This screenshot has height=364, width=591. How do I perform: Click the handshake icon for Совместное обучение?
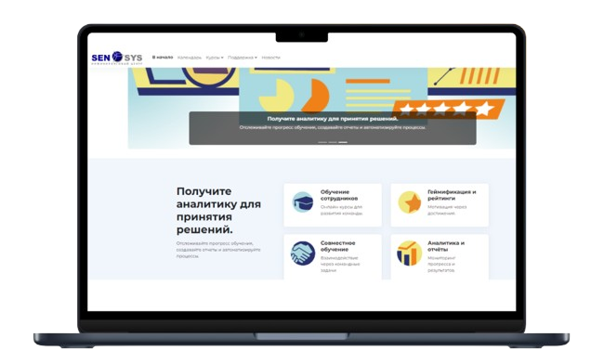(303, 253)
